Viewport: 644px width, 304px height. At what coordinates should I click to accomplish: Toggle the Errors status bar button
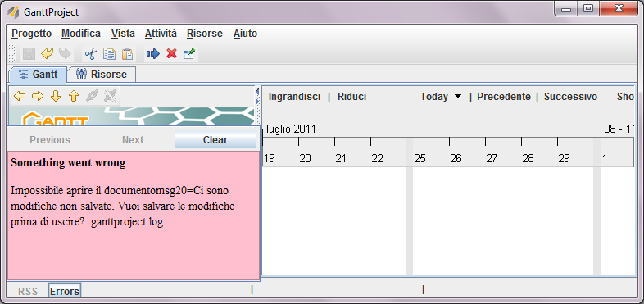click(65, 291)
